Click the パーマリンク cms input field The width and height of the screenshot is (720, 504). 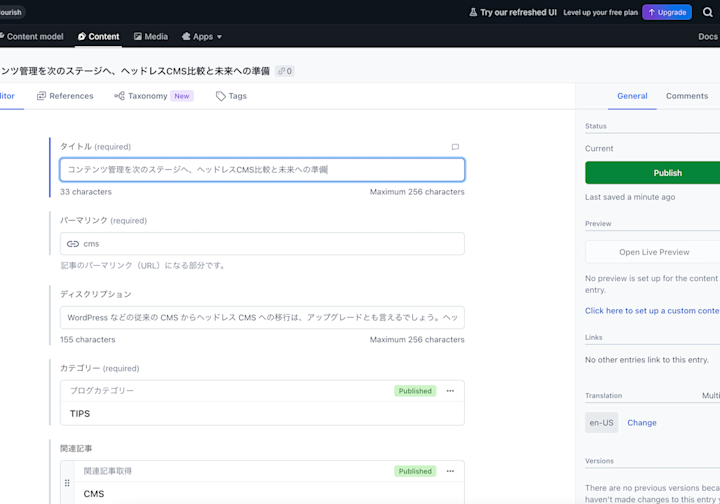pyautogui.click(x=262, y=244)
